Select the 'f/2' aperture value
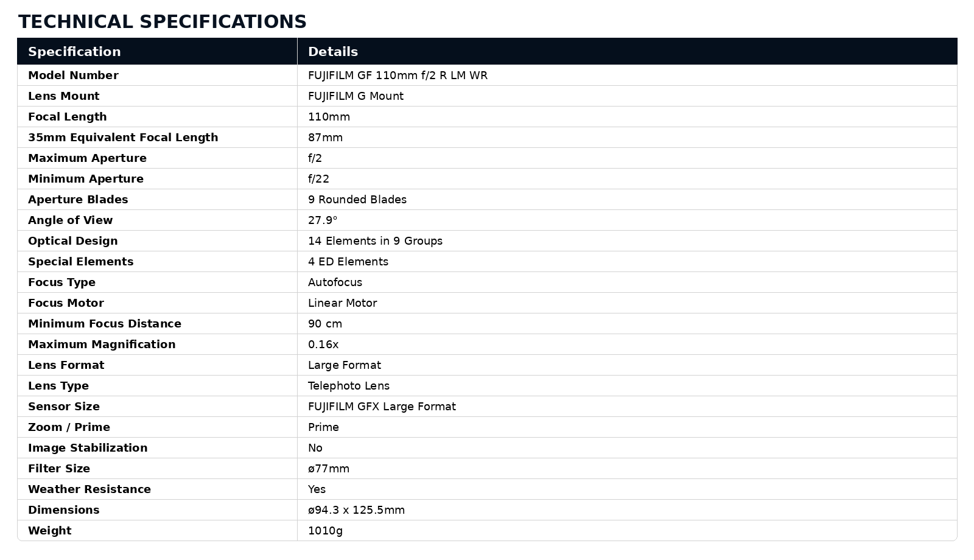The image size is (974, 560). pyautogui.click(x=315, y=158)
